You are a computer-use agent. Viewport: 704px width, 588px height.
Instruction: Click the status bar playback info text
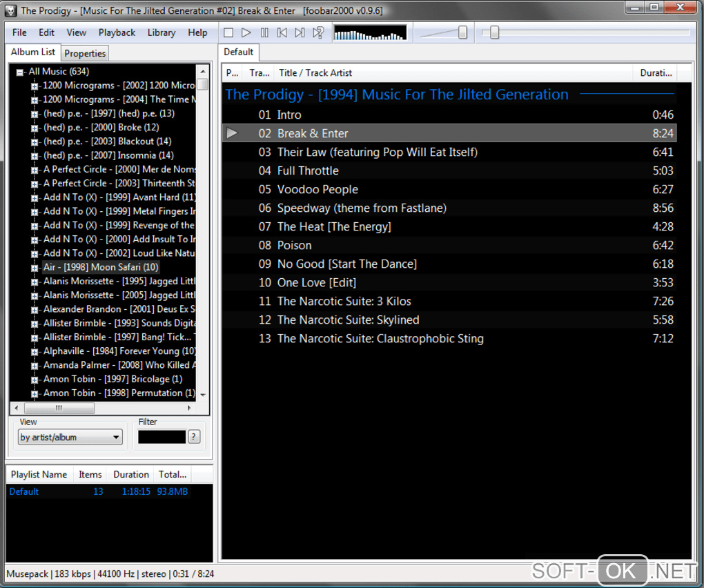point(110,574)
